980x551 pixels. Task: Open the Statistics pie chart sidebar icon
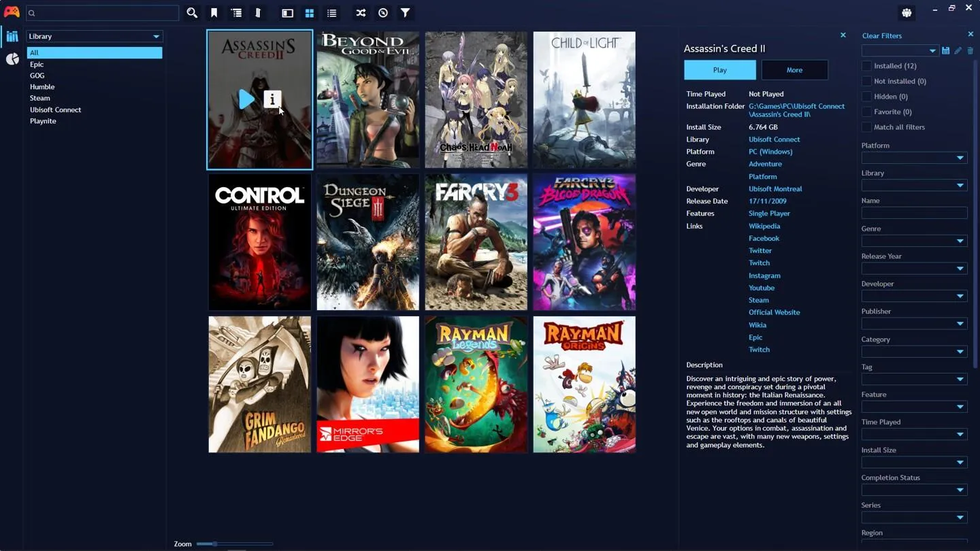(x=12, y=59)
